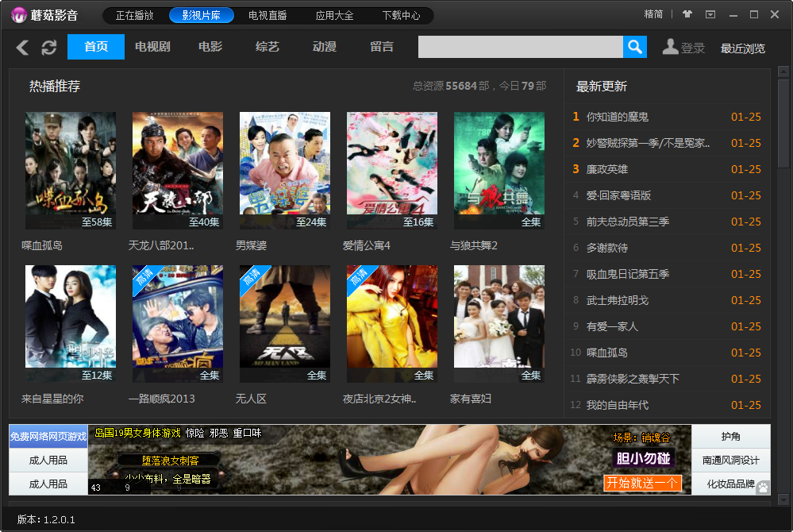Click the vertical scrollbar up arrow
Viewport: 793px width, 532px height.
click(783, 73)
